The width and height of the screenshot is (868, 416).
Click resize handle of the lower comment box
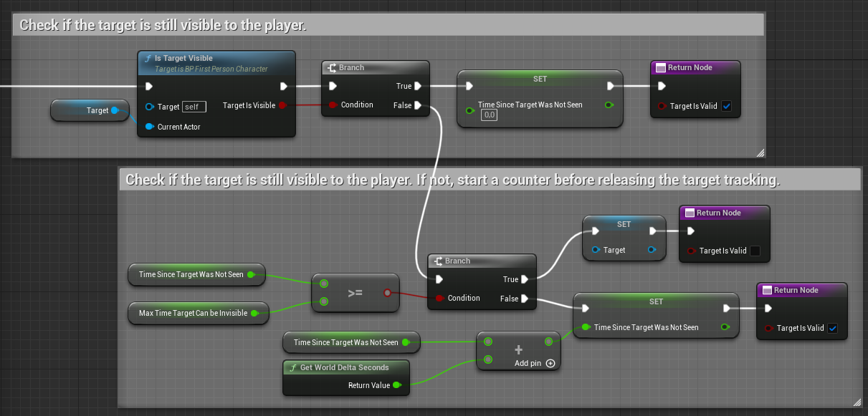pyautogui.click(x=857, y=403)
